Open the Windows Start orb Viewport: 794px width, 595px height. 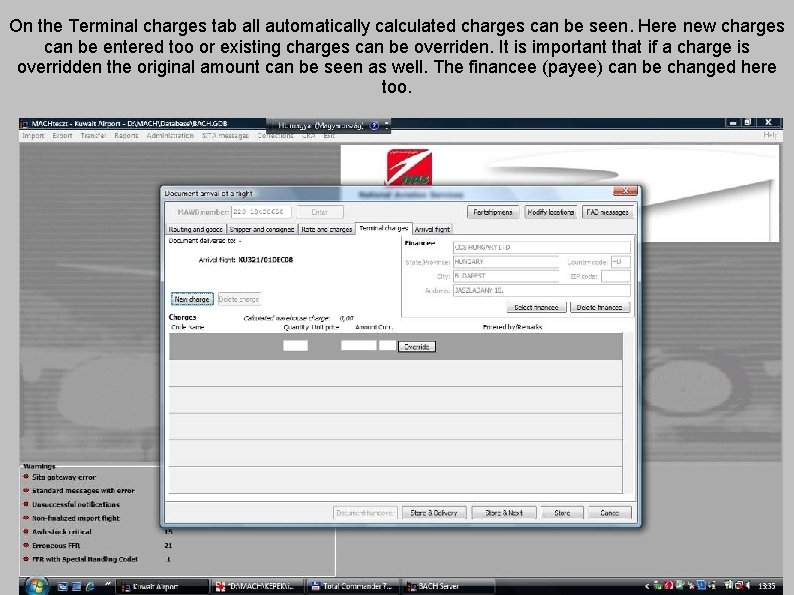(x=37, y=585)
